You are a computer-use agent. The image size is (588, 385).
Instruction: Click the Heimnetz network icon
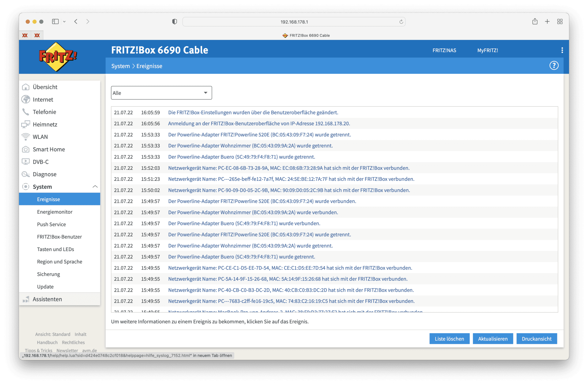click(26, 124)
